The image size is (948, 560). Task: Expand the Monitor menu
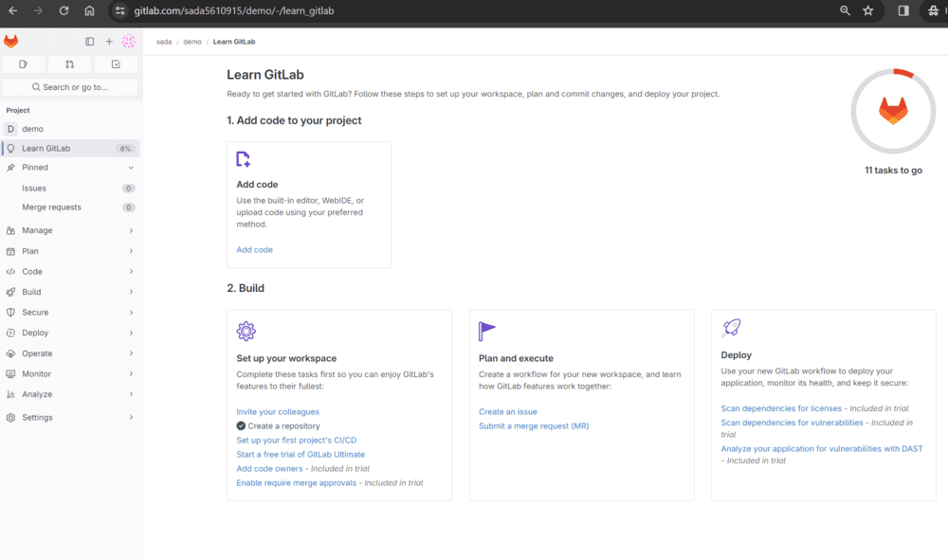tap(71, 374)
